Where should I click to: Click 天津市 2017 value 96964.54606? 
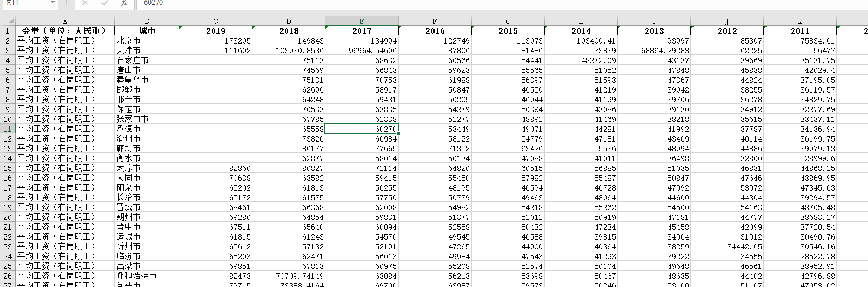361,50
